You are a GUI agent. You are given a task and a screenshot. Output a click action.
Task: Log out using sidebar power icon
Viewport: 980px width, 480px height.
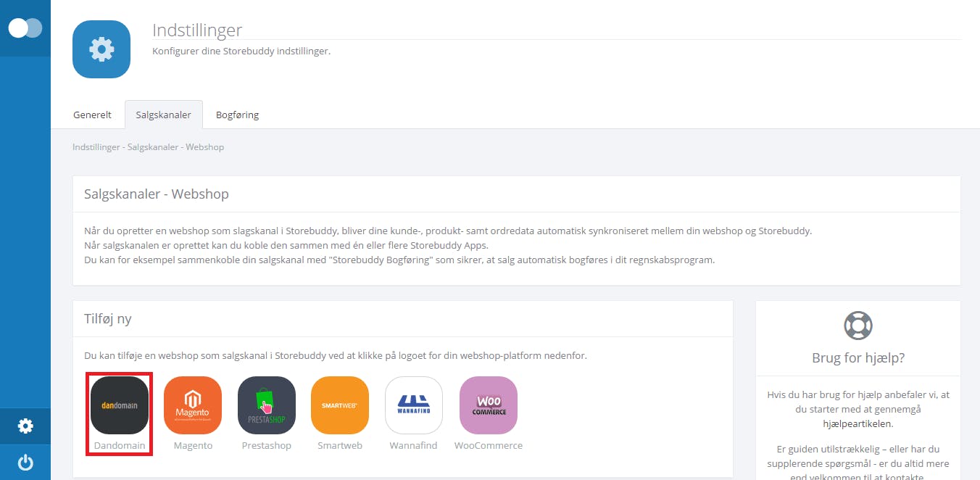coord(25,463)
